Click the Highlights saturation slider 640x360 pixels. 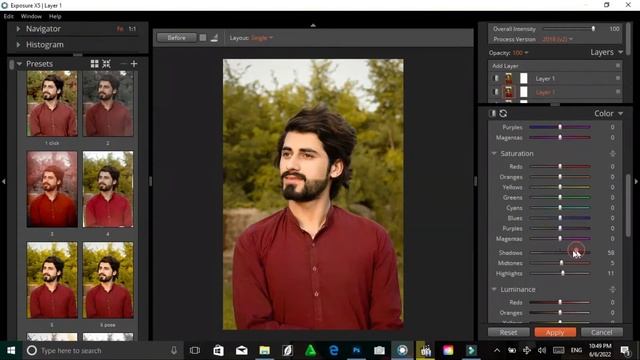pos(560,273)
